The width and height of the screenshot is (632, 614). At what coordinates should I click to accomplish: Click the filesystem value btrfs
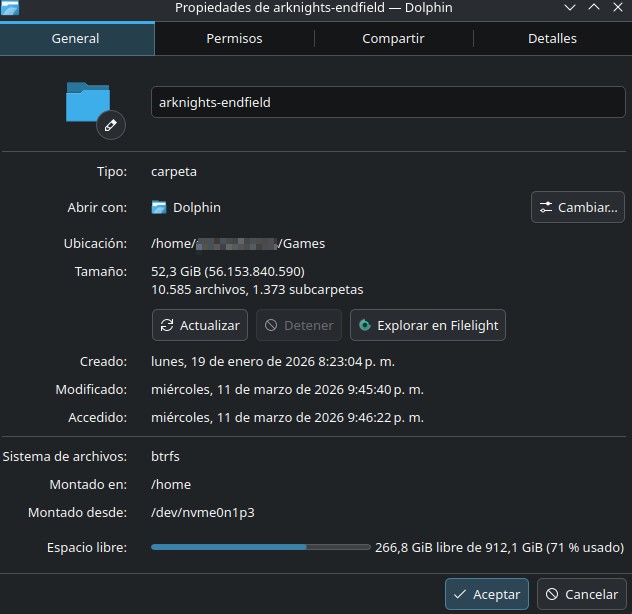[165, 456]
